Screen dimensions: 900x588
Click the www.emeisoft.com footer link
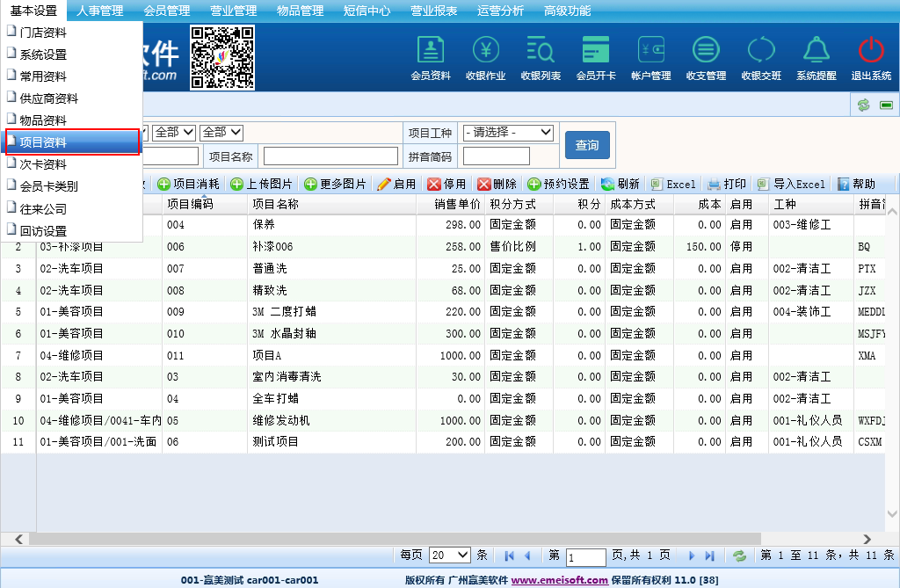click(559, 580)
